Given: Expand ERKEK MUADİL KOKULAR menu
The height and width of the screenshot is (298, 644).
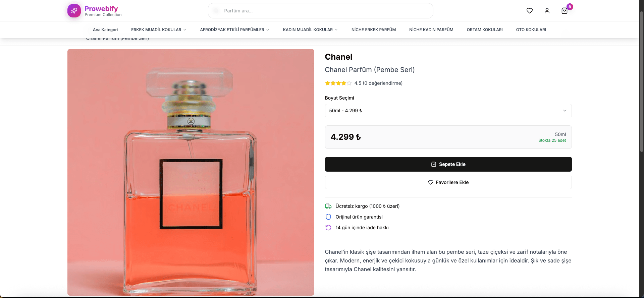Looking at the screenshot, I should coord(159,30).
